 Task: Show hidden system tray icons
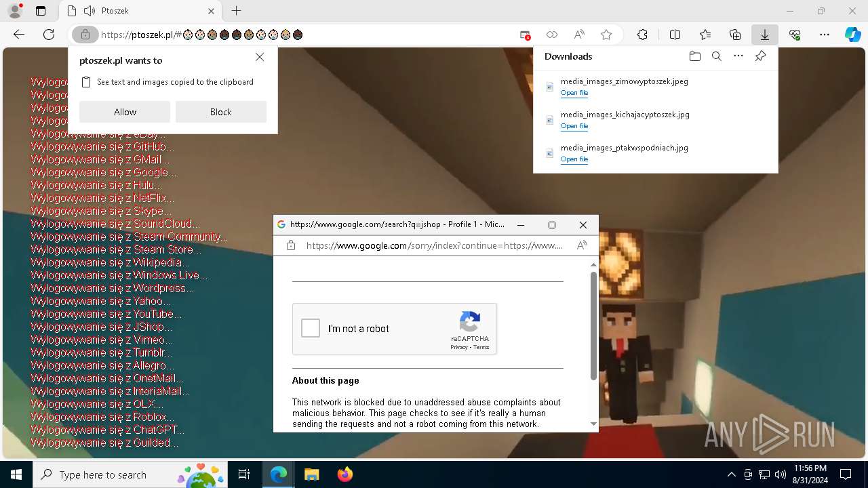click(731, 474)
